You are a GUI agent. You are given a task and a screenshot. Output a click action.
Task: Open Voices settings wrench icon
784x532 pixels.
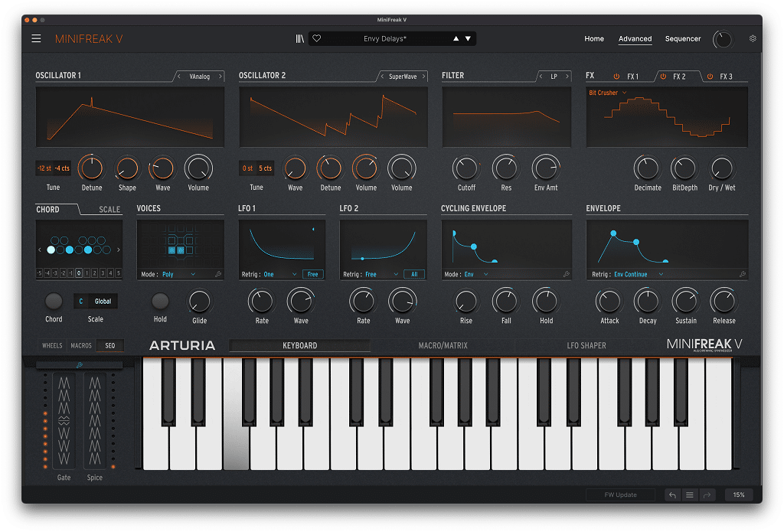218,274
